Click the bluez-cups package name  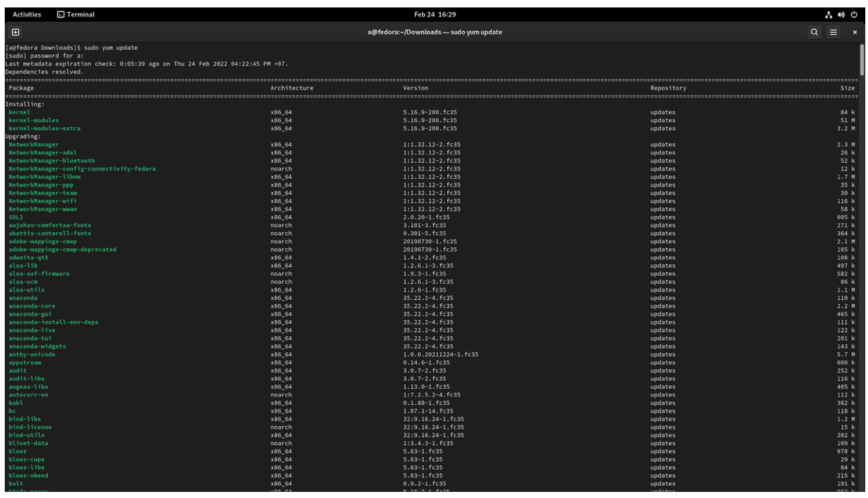coord(26,459)
